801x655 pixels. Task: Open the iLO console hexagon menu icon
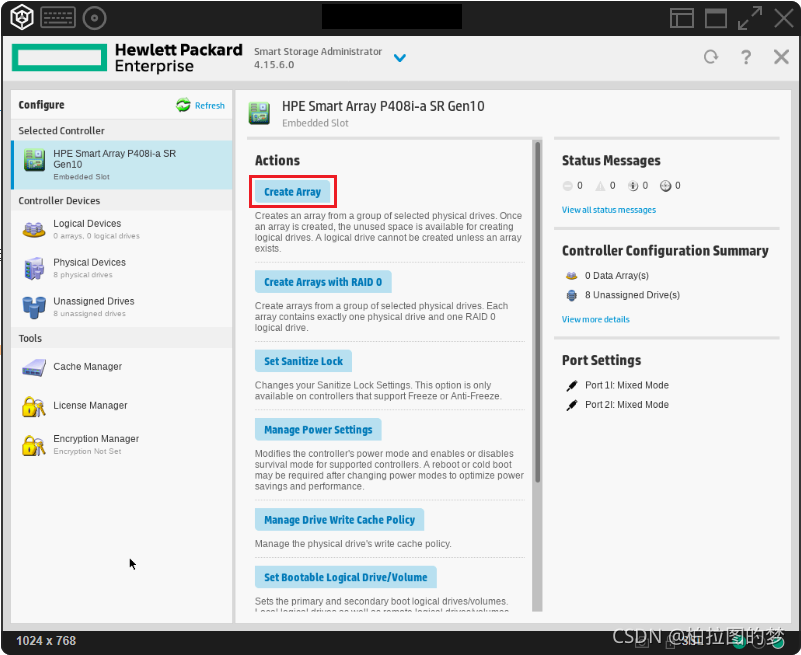point(22,18)
